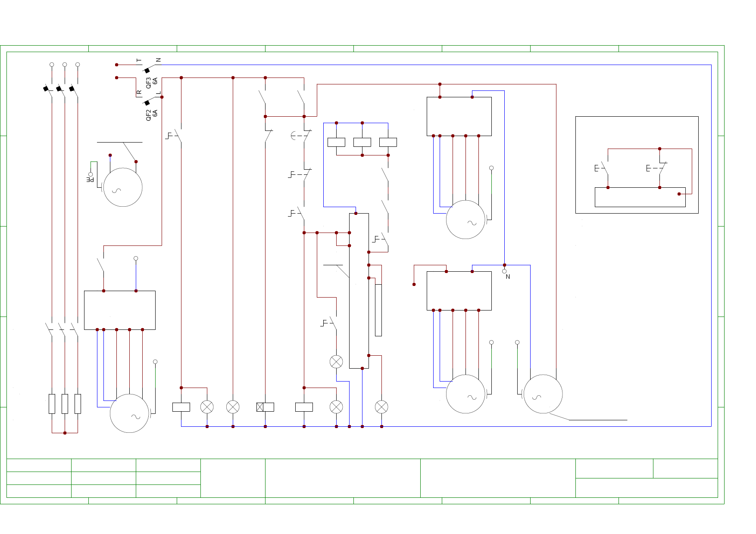The height and width of the screenshot is (534, 756).
Task: Select the rightmost lamp in bottom row
Action: (x=381, y=407)
